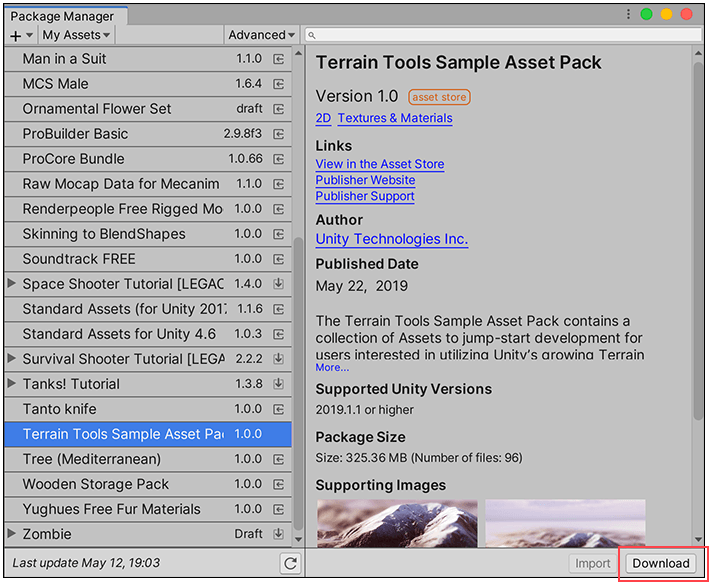712x584 pixels.
Task: Click import icon for Tree (Mediterranean)
Action: coord(278,459)
